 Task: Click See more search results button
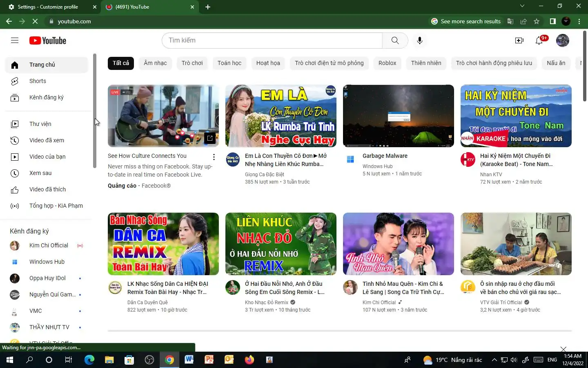pyautogui.click(x=466, y=21)
